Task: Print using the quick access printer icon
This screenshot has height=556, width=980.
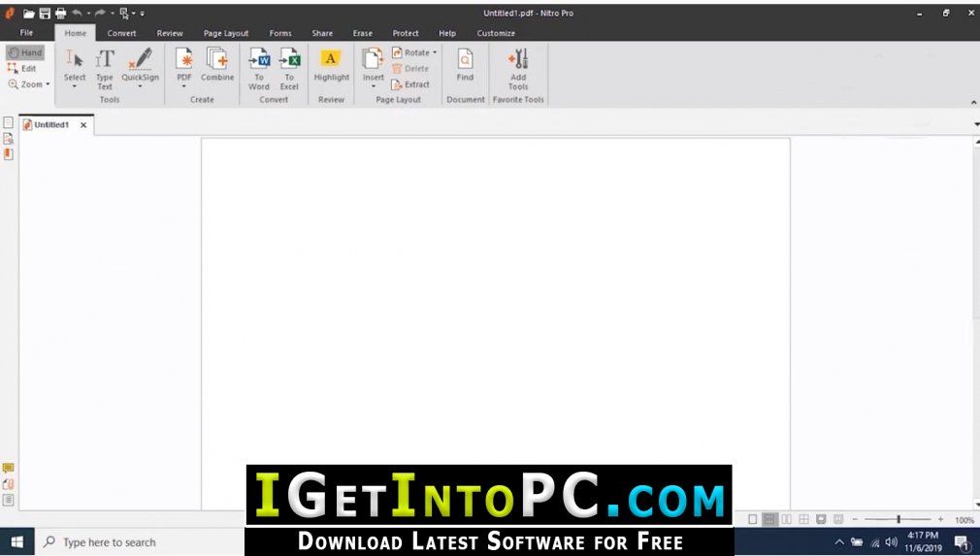Action: 60,14
